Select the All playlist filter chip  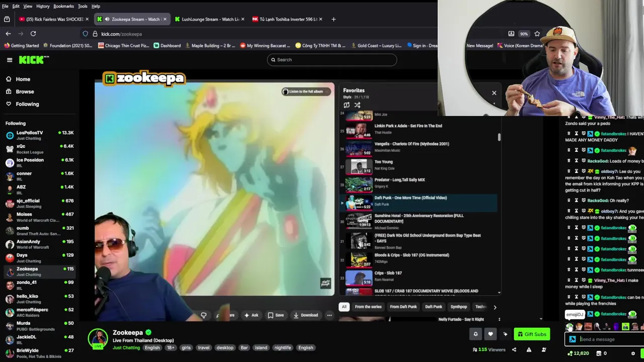coord(344,307)
